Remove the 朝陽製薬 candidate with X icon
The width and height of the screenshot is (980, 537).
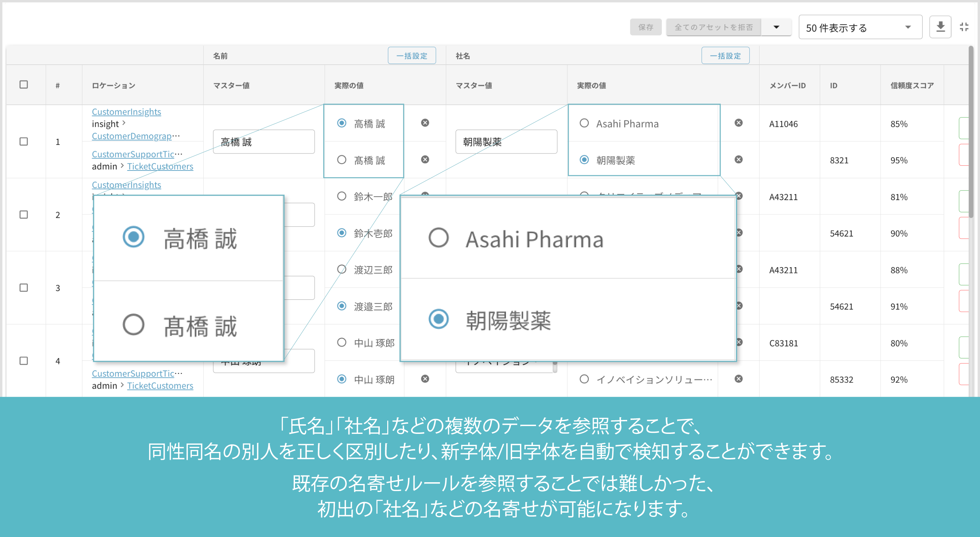point(738,160)
